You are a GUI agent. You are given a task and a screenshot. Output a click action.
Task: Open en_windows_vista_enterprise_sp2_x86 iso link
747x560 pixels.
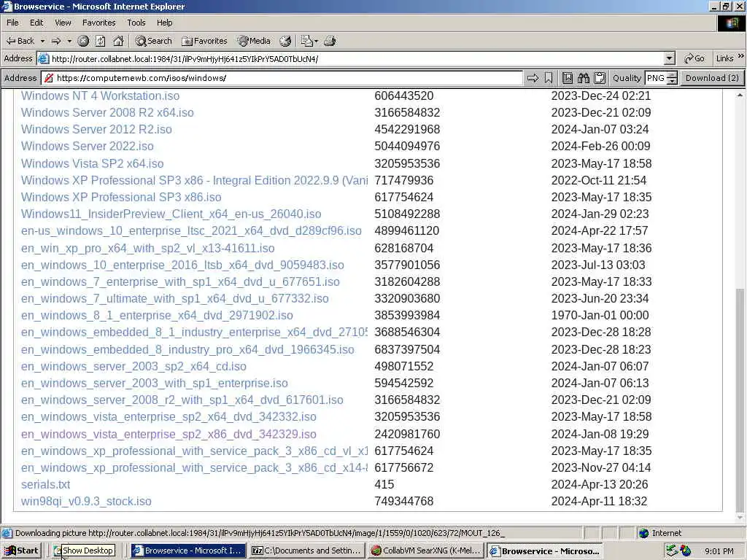pyautogui.click(x=169, y=434)
